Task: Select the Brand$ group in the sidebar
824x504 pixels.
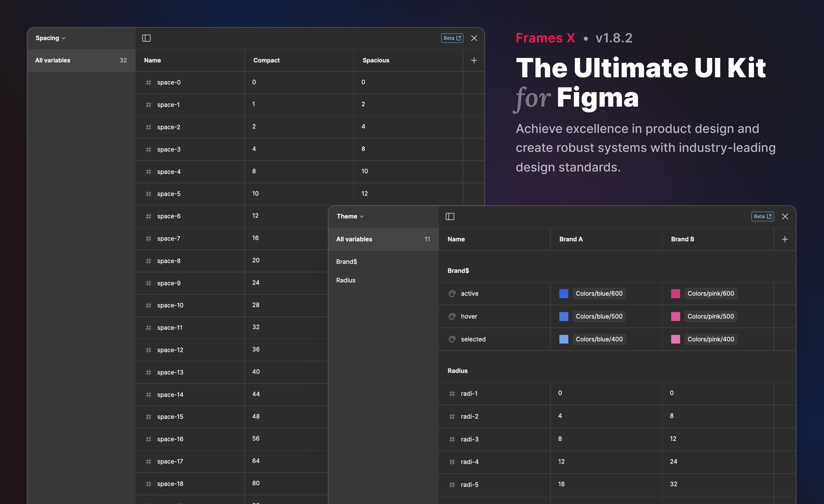Action: click(346, 262)
